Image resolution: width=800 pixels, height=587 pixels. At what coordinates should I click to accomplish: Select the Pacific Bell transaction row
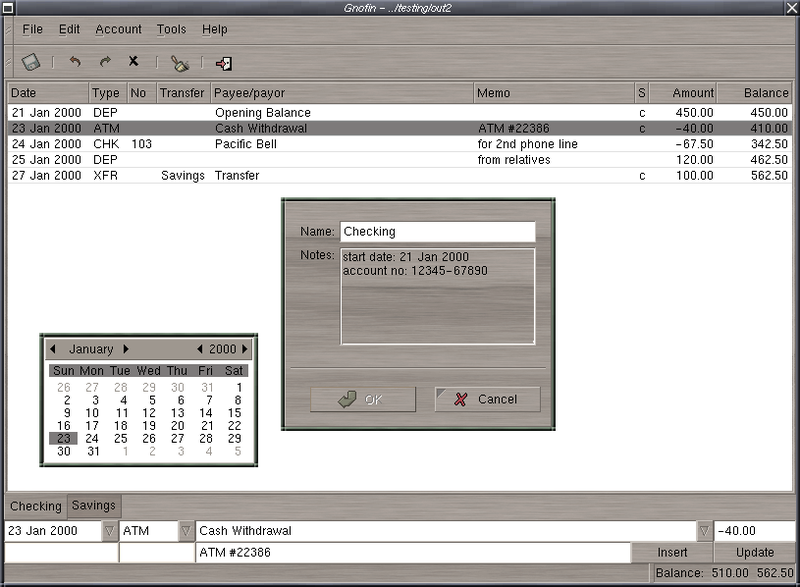pyautogui.click(x=399, y=144)
